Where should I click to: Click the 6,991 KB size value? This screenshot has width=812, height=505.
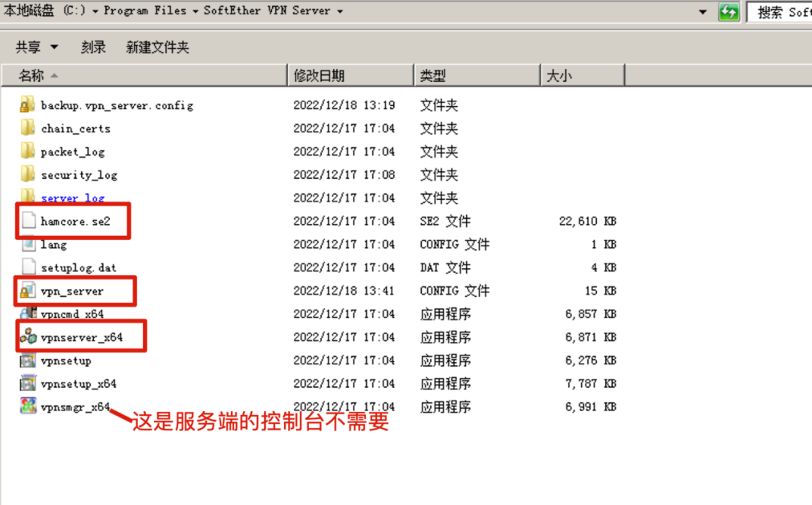[591, 407]
